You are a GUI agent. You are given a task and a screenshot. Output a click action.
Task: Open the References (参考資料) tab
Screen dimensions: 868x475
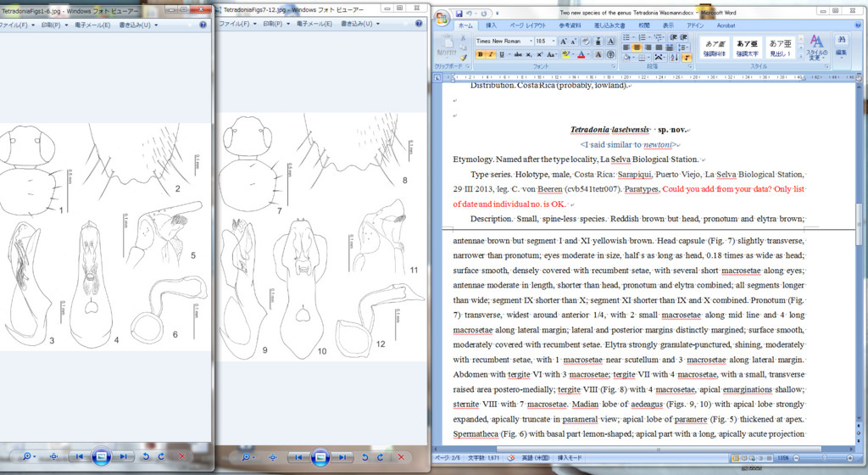570,25
